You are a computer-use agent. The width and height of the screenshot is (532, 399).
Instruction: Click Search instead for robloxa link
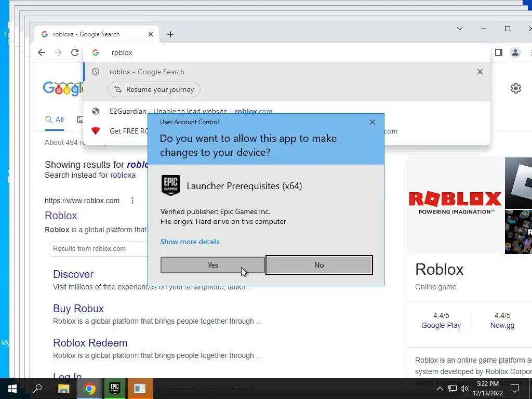(x=123, y=175)
